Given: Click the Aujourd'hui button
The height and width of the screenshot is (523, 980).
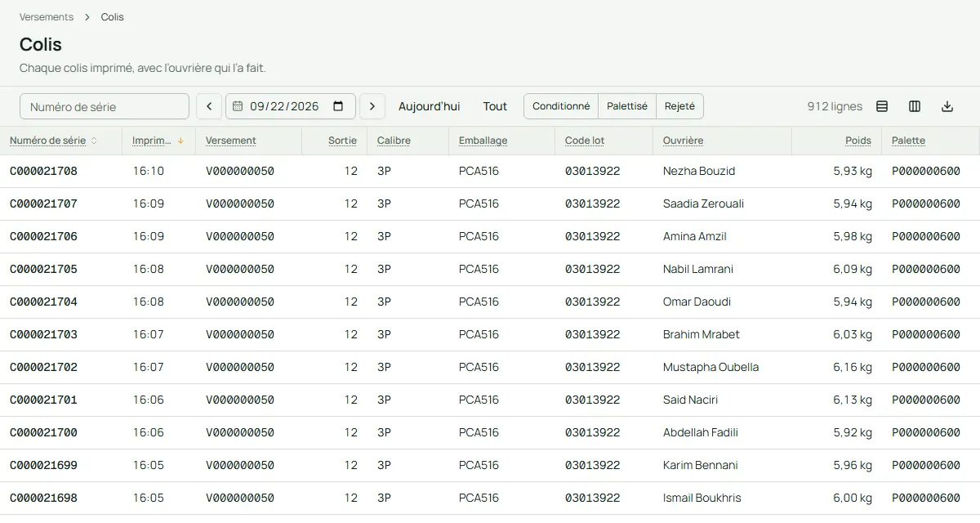Looking at the screenshot, I should pos(430,106).
